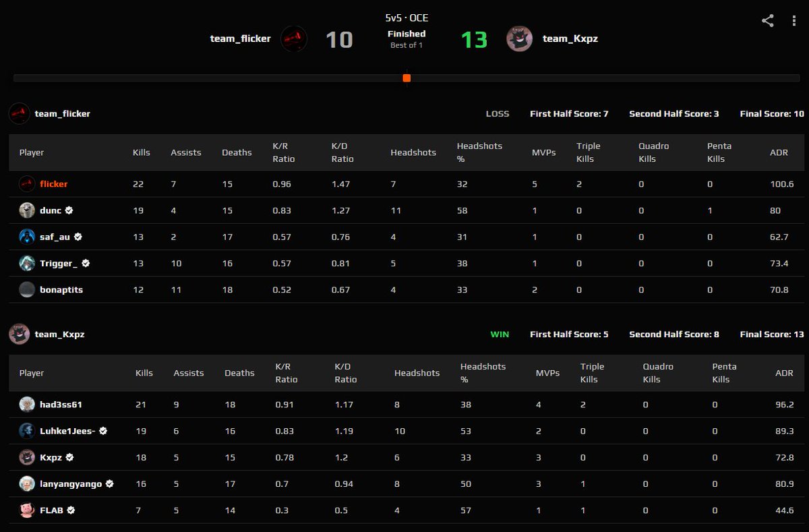Click the share icon
The image size is (809, 532).
click(767, 20)
